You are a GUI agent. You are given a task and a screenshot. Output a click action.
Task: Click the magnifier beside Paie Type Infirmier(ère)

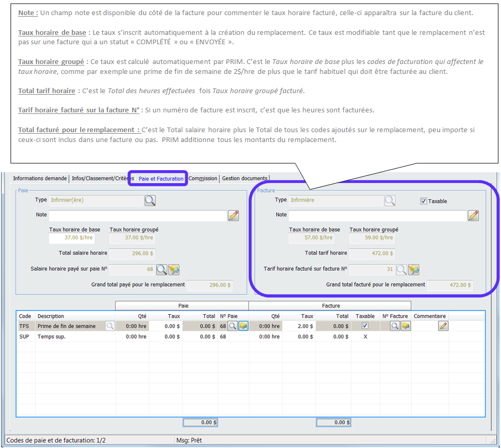point(150,200)
